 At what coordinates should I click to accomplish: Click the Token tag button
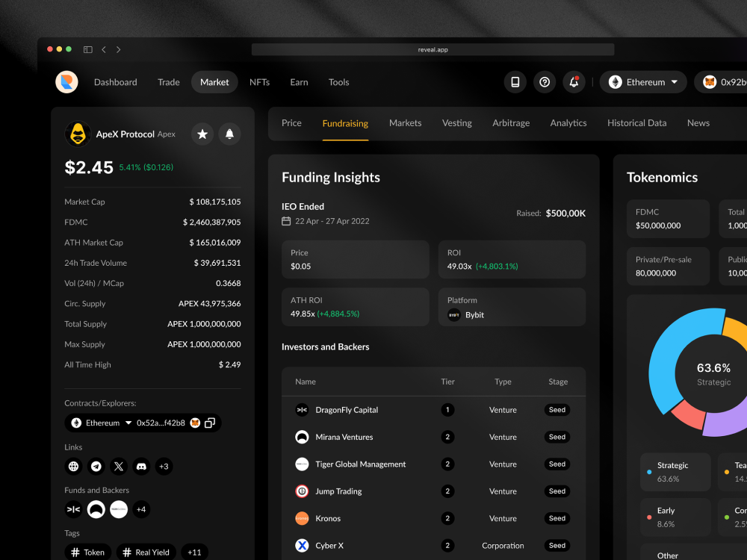click(88, 553)
